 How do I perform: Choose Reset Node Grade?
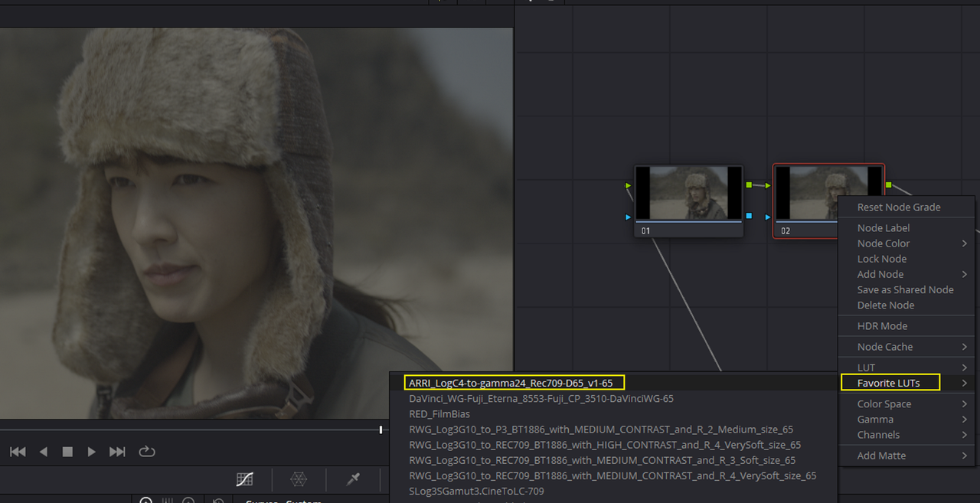point(899,207)
